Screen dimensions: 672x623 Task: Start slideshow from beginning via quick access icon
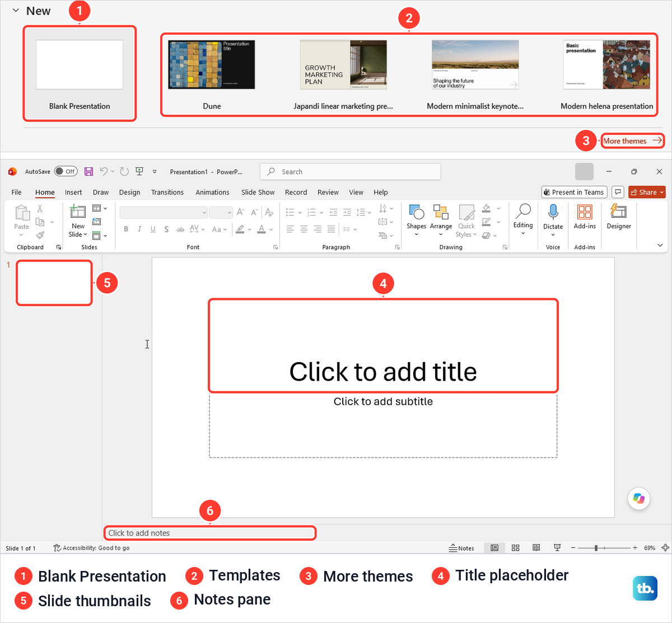pos(139,171)
